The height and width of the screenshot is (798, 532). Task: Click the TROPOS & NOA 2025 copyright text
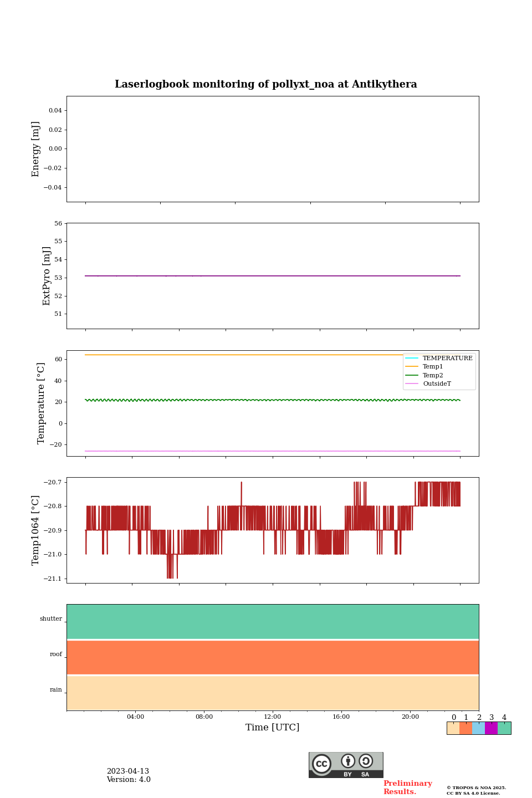(477, 787)
